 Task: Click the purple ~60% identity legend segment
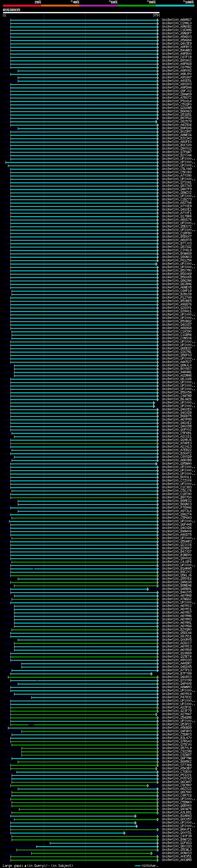pyautogui.click(x=98, y=6)
